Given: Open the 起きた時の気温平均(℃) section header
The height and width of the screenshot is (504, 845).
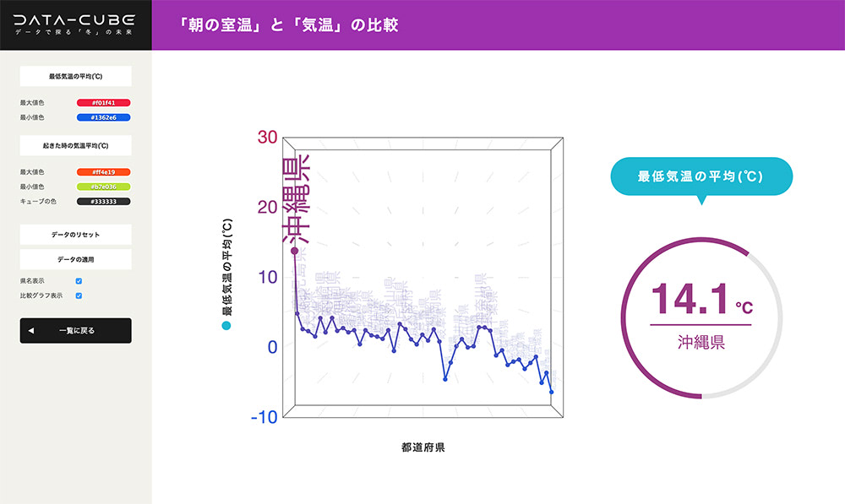Looking at the screenshot, I should pos(75,145).
